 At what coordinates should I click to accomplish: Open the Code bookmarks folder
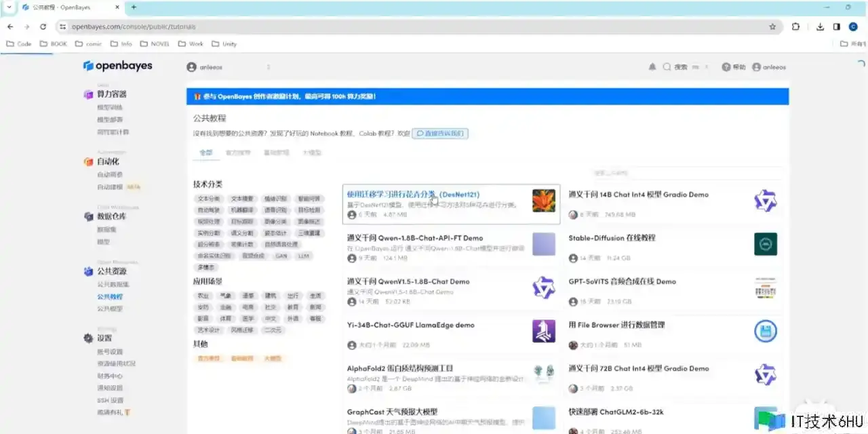point(19,43)
